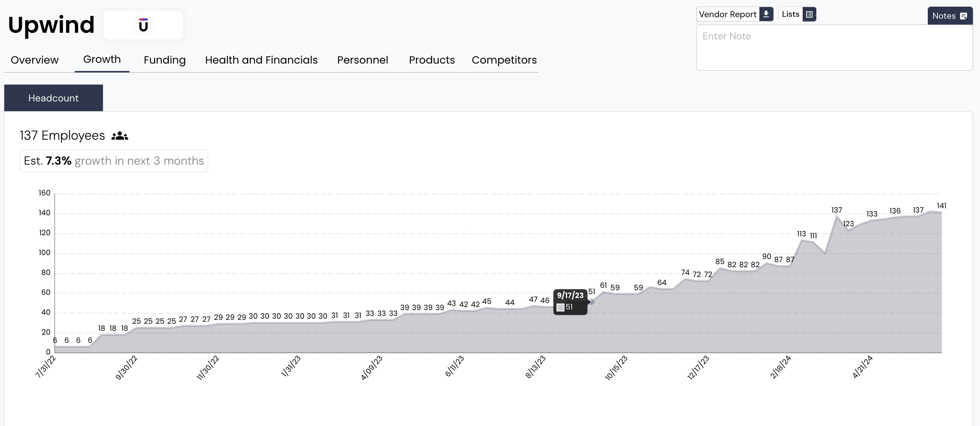Viewport: 980px width, 426px height.
Task: Click the 45 data label
Action: pyautogui.click(x=486, y=301)
